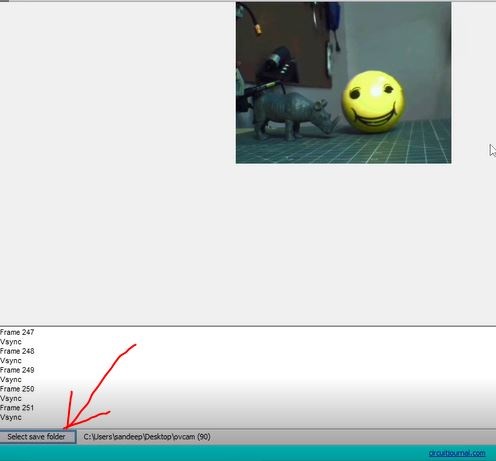Click the rhino figurine in camera preview
This screenshot has height=461, width=496.
click(x=293, y=116)
